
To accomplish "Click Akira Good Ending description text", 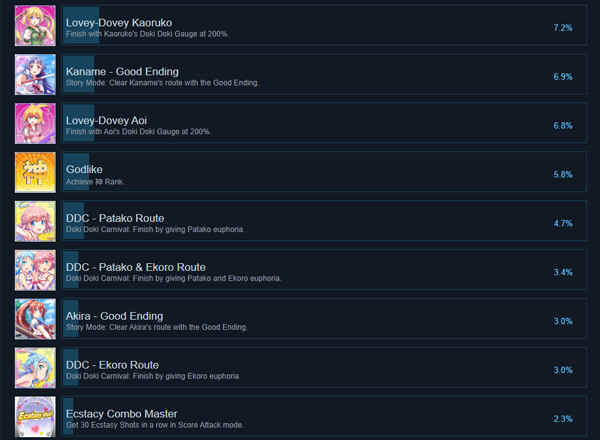I will [157, 327].
